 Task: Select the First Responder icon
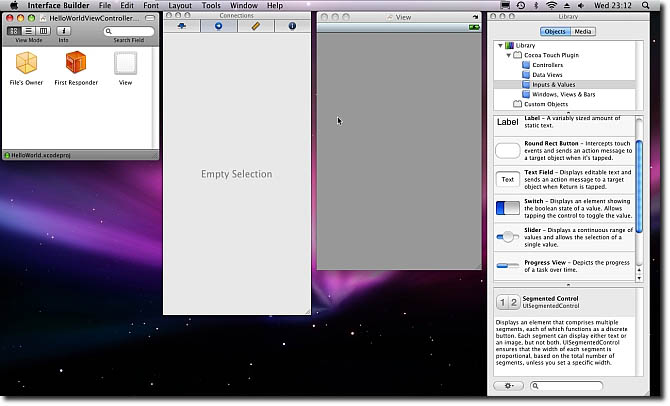point(75,64)
